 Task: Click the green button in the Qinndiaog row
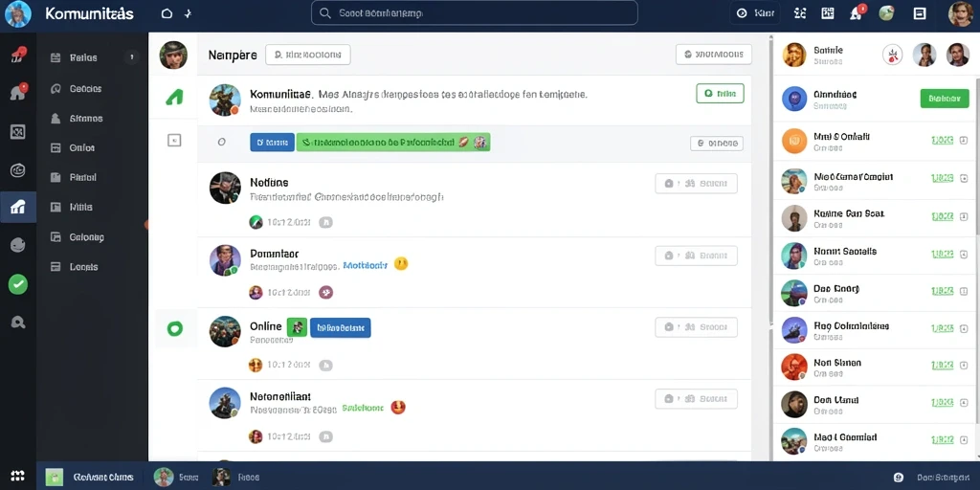point(945,99)
